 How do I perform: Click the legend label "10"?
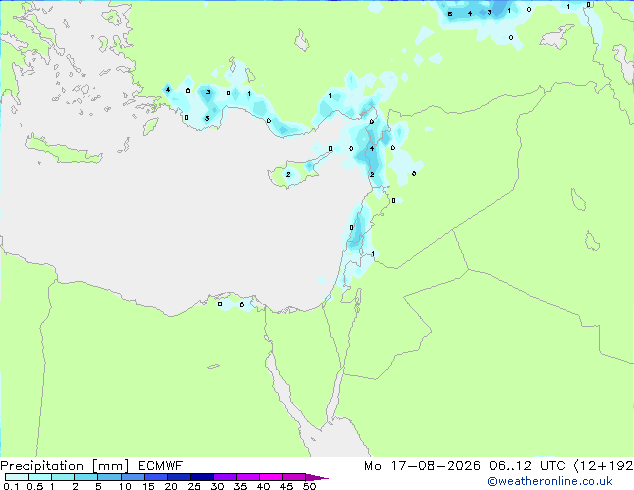125,486
